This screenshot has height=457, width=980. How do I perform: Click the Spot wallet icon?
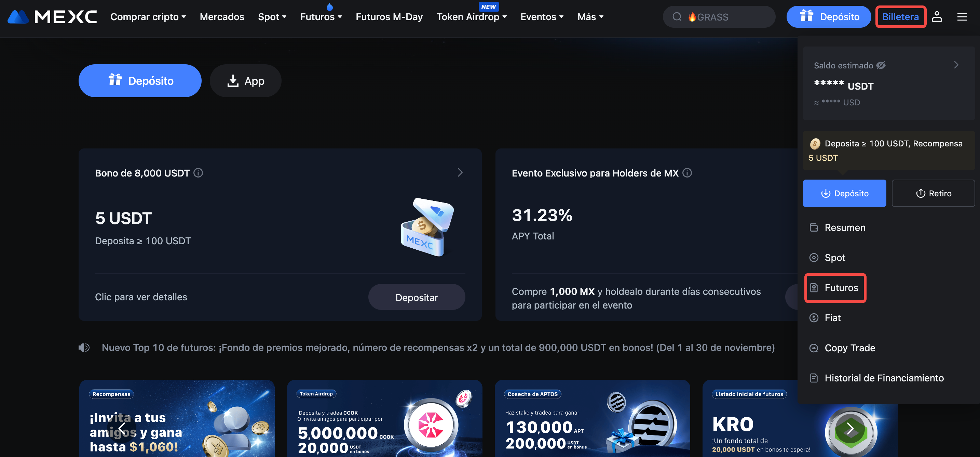pos(814,258)
